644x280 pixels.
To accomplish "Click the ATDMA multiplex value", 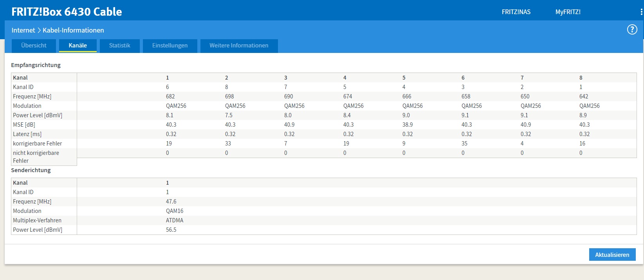I will pos(175,220).
